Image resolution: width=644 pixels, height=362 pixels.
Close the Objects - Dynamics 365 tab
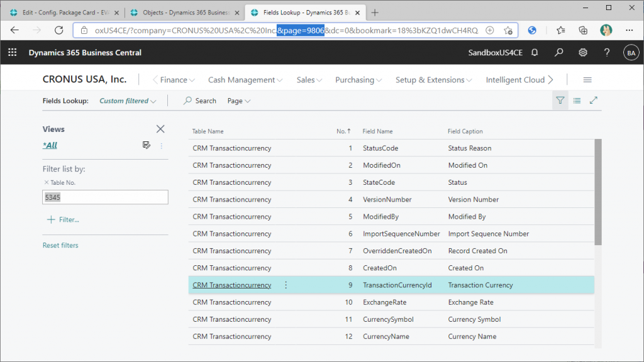[237, 13]
